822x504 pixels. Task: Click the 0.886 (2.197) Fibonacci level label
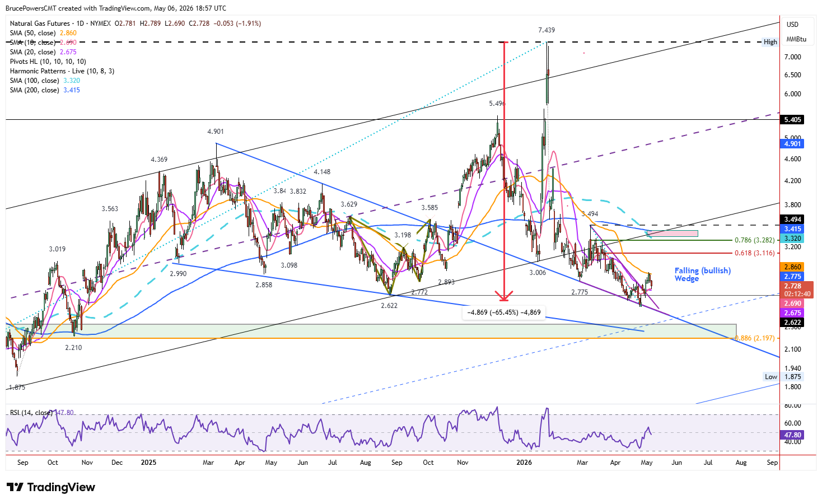tap(755, 338)
